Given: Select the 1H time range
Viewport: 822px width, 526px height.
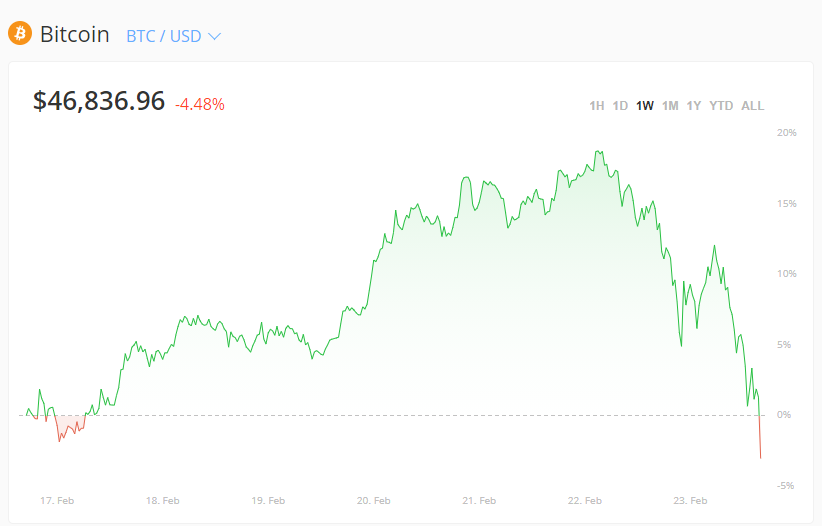Looking at the screenshot, I should tap(596, 106).
